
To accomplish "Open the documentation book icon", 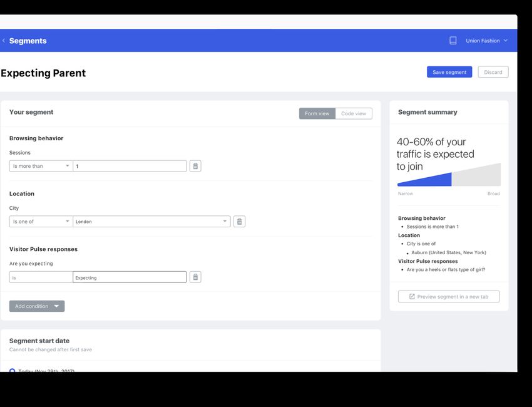I will click(x=453, y=41).
